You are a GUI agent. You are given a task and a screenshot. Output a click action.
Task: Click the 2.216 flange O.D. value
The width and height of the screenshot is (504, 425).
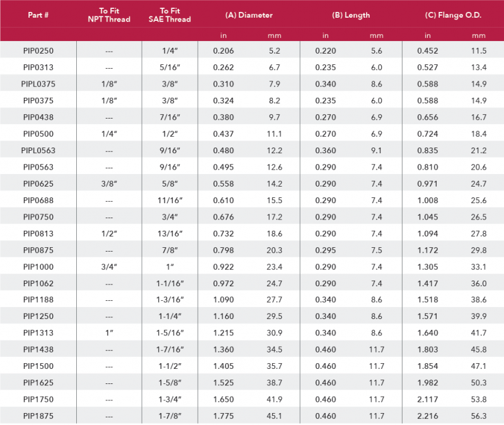(x=428, y=415)
